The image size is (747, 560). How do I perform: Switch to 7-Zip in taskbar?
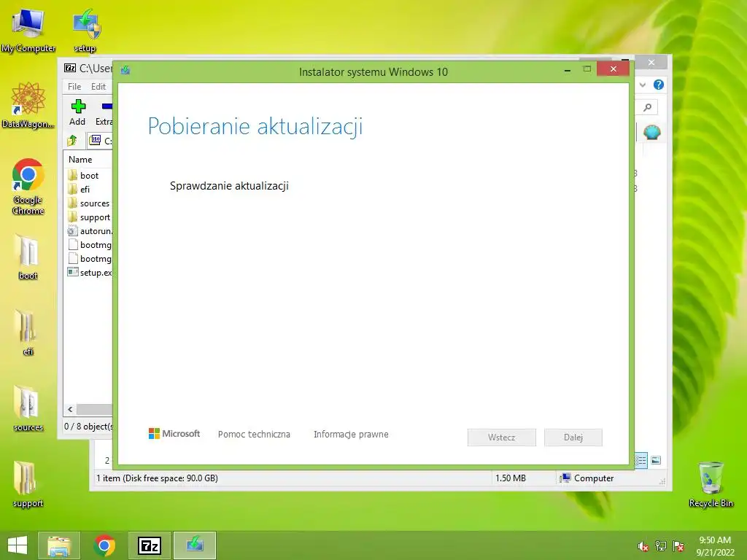pyautogui.click(x=150, y=545)
